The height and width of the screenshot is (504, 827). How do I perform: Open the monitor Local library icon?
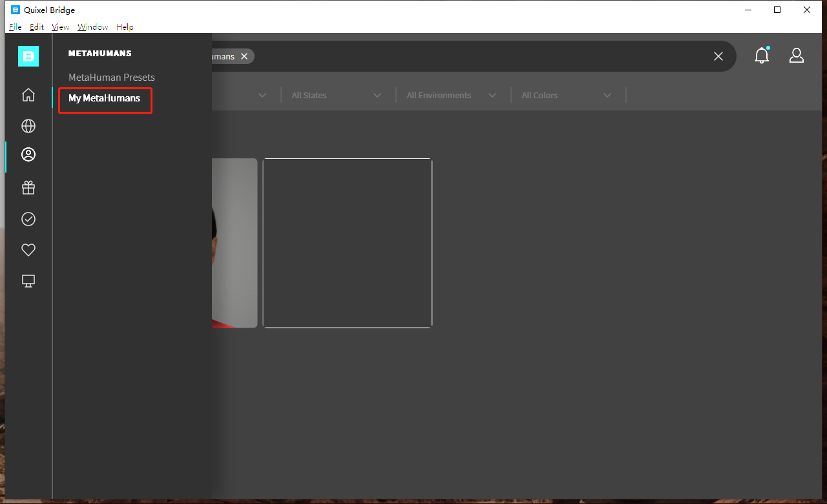(x=28, y=281)
